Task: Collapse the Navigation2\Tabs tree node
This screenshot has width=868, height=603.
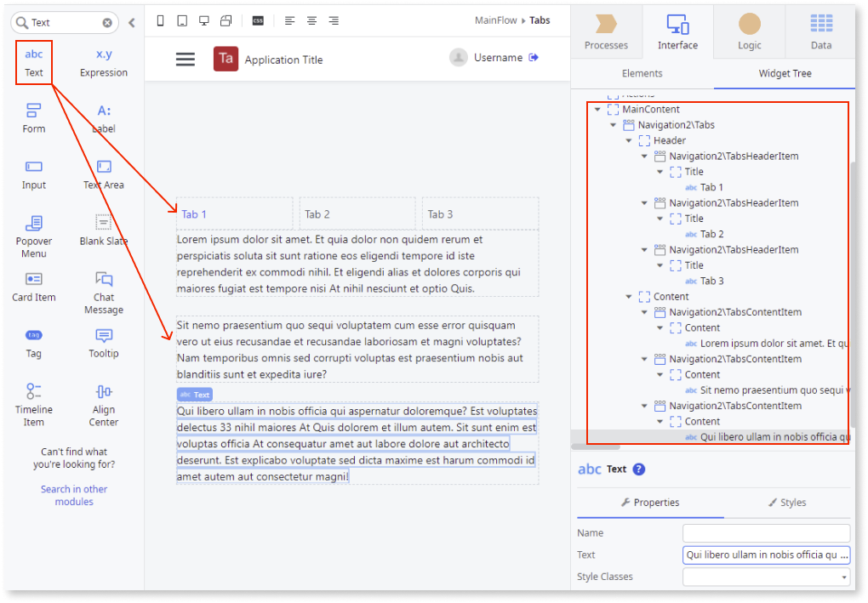Action: (614, 124)
